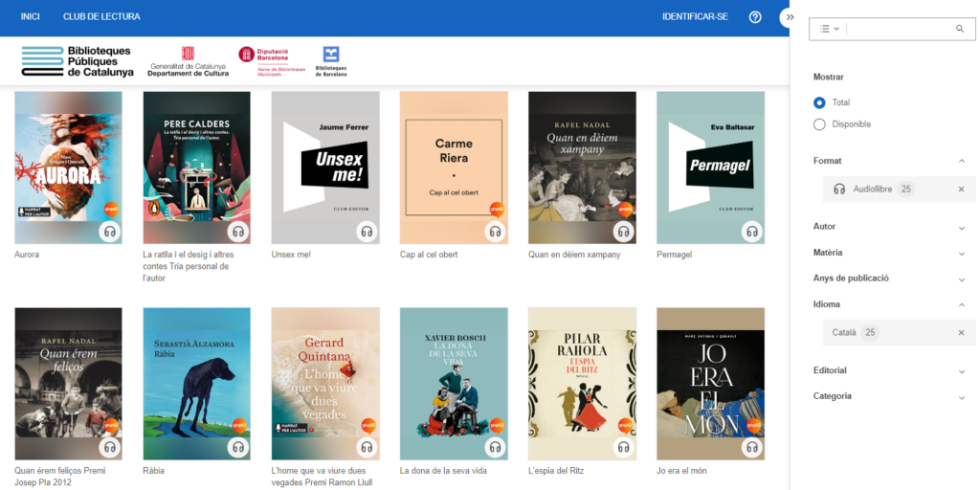Collapse the Idioma filter section

click(961, 305)
